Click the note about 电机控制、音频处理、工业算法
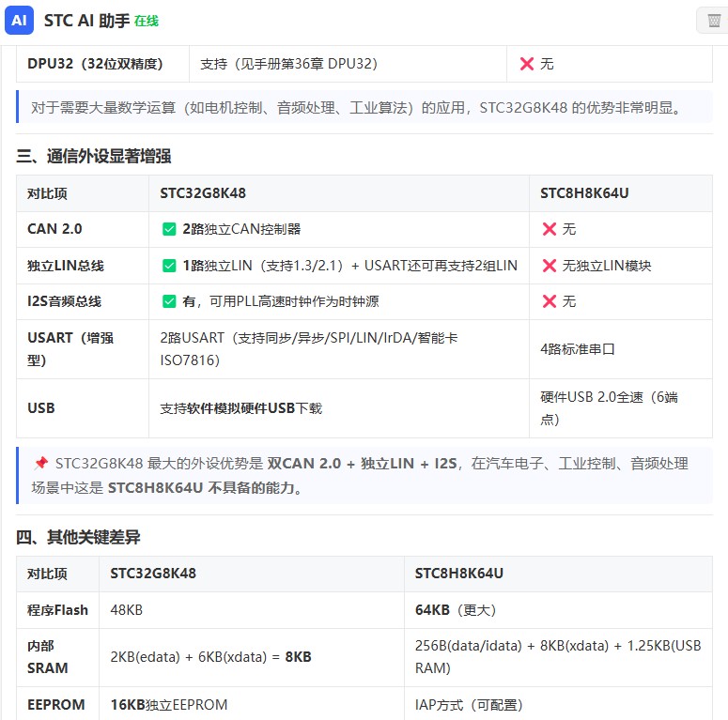This screenshot has width=728, height=720. pos(364,107)
